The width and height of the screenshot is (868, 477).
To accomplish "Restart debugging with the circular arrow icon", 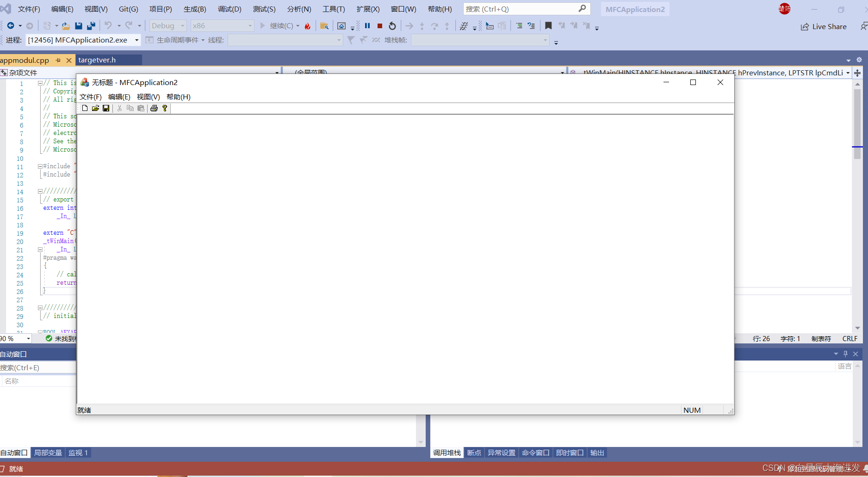I will [x=392, y=26].
